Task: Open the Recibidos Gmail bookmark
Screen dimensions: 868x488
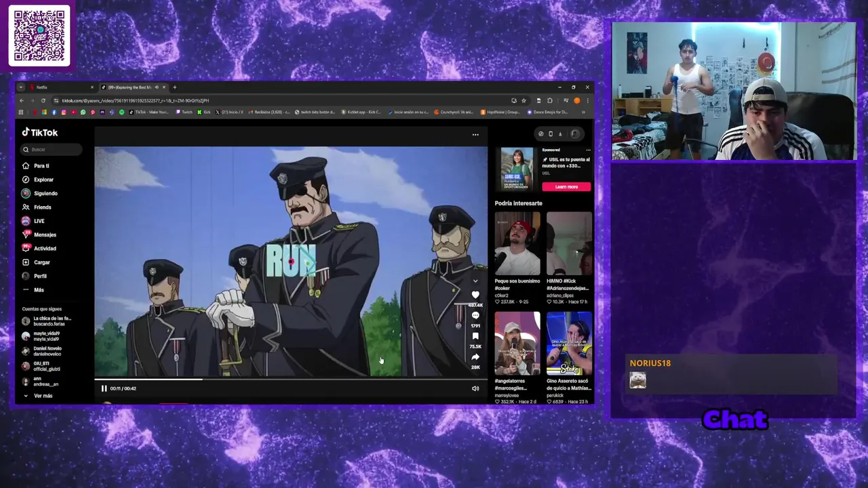Action: [x=269, y=112]
